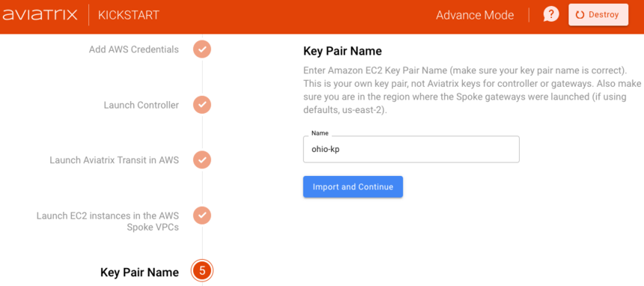This screenshot has height=286, width=644.
Task: Open Launch EC2 instances in Spoke VPCs step
Action: point(108,221)
